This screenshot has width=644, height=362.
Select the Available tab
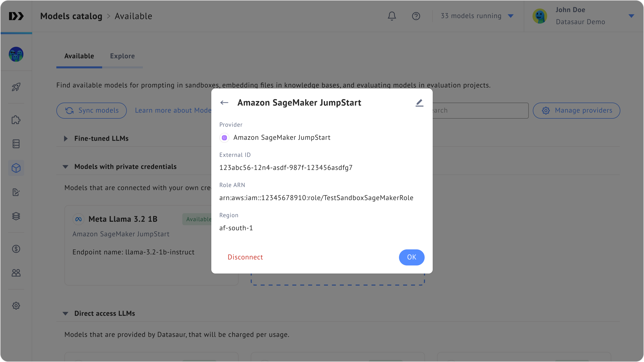click(x=79, y=56)
